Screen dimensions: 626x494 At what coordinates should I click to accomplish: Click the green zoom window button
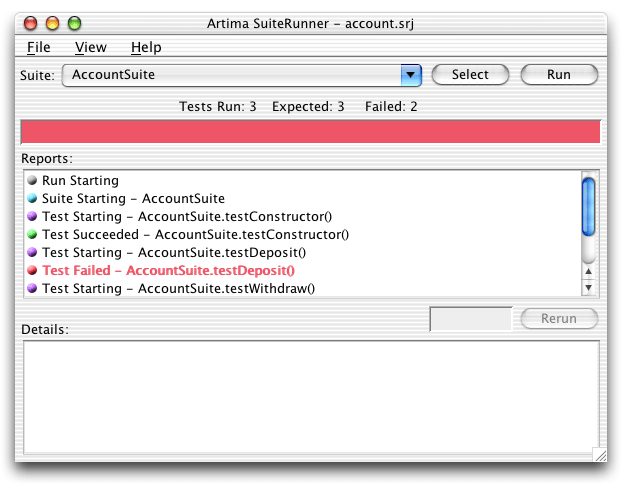click(x=74, y=24)
